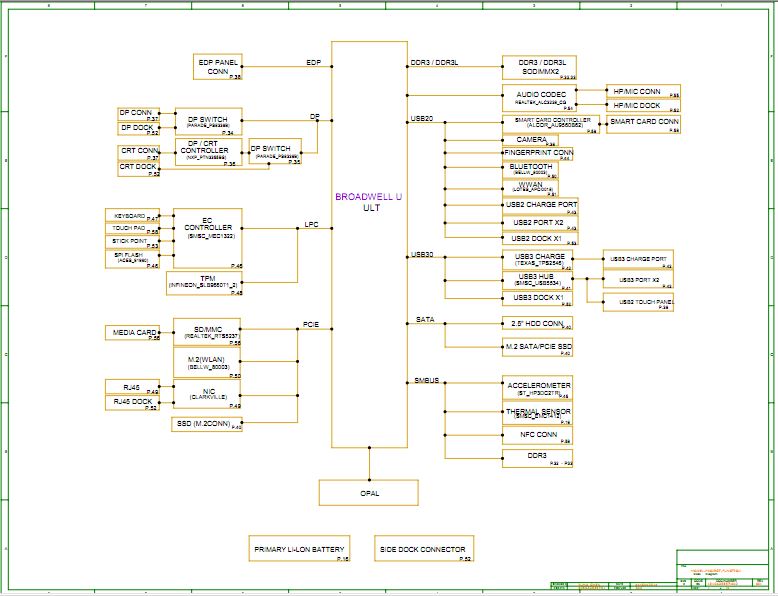The height and width of the screenshot is (596, 778).
Task: Click the DP / CRT CONTROLLER block
Action: [207, 152]
